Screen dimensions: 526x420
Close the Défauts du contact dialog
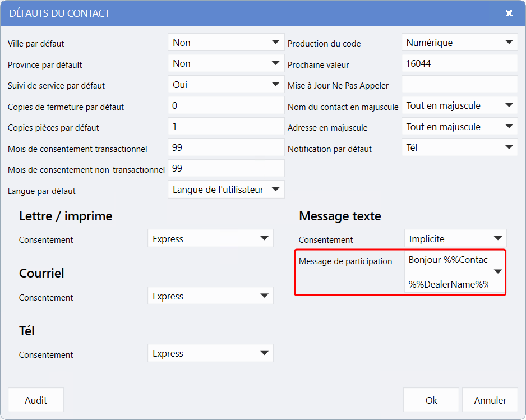509,13
